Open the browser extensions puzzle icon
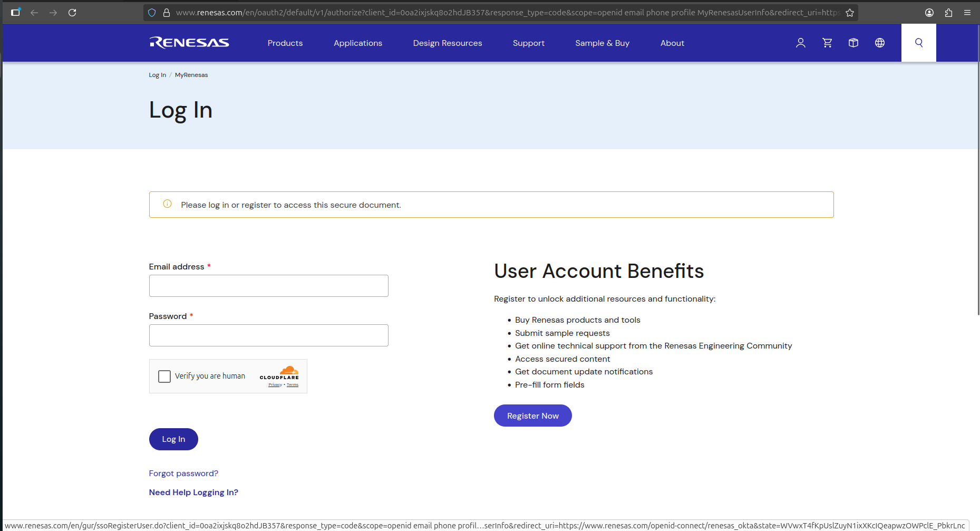The height and width of the screenshot is (531, 980). [948, 13]
